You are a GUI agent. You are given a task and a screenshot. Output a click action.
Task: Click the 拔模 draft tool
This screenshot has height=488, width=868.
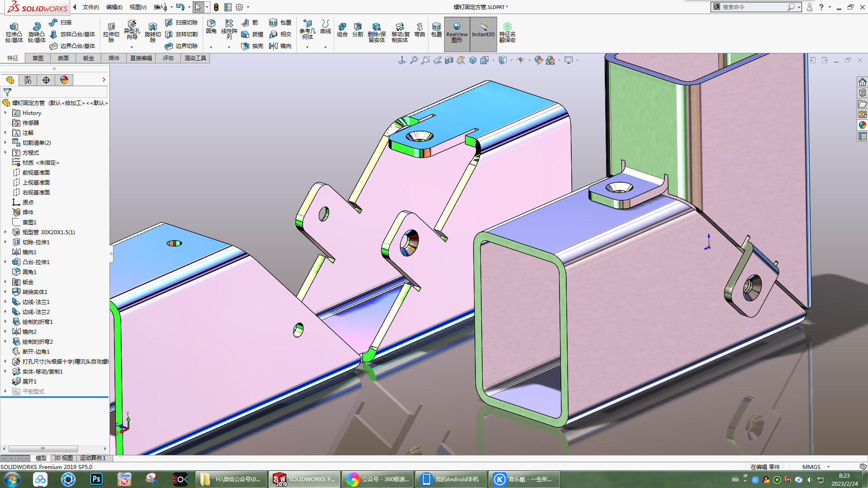252,34
